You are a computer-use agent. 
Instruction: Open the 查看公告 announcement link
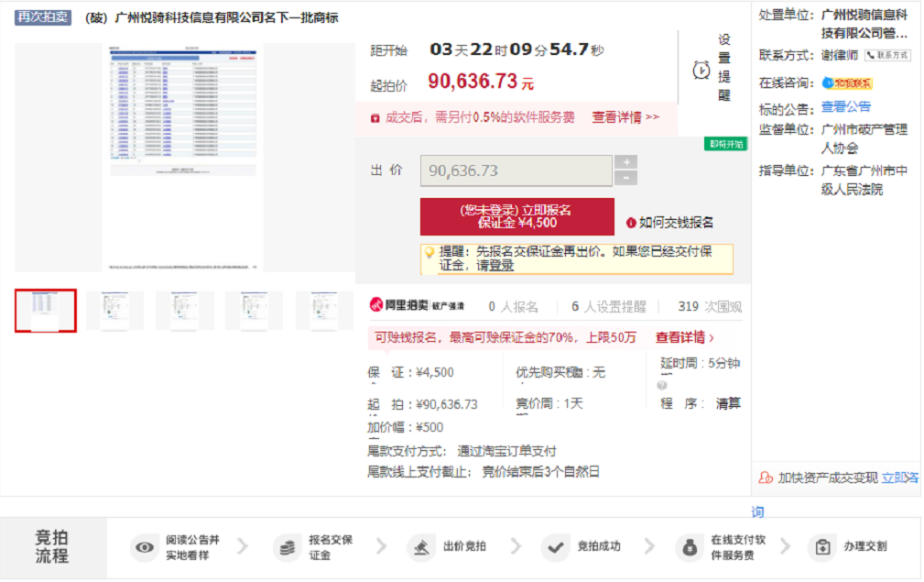click(x=846, y=107)
